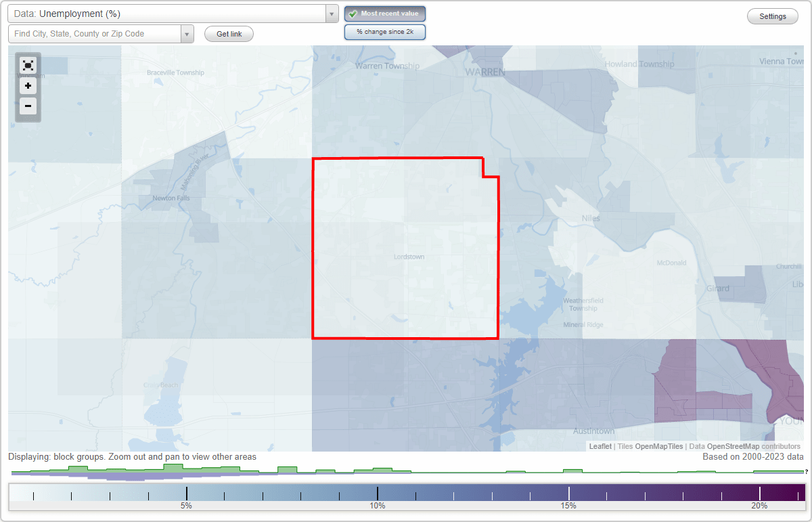This screenshot has height=522, width=812.
Task: Click the question mark beside histogram
Action: point(807,472)
